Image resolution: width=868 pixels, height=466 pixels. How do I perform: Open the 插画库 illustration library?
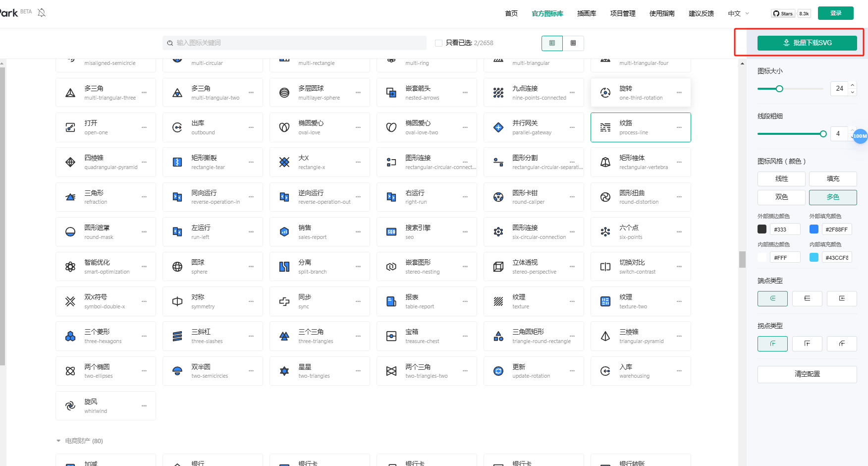(587, 13)
